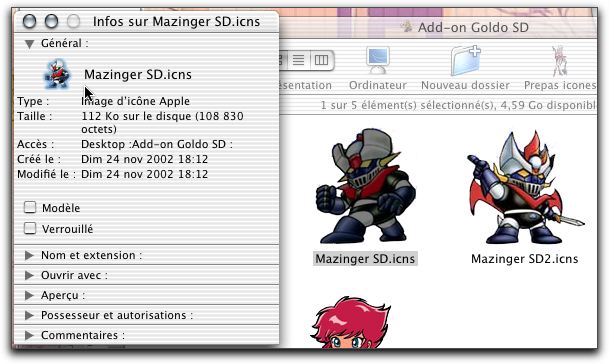Select the red-haired character icon file

tap(351, 322)
